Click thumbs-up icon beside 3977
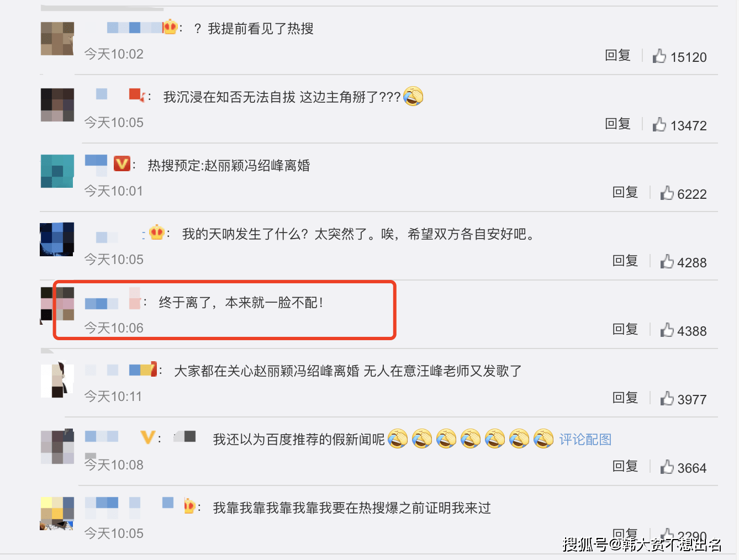 point(667,398)
